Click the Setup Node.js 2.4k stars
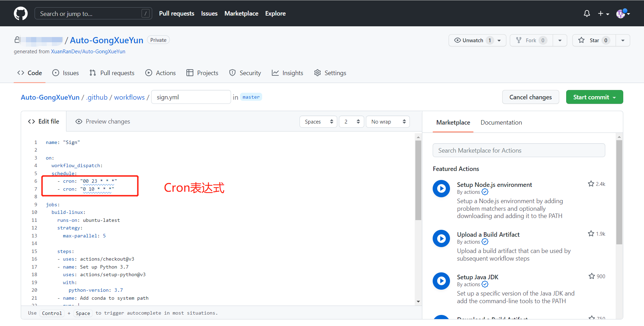This screenshot has height=326, width=644. coord(597,184)
